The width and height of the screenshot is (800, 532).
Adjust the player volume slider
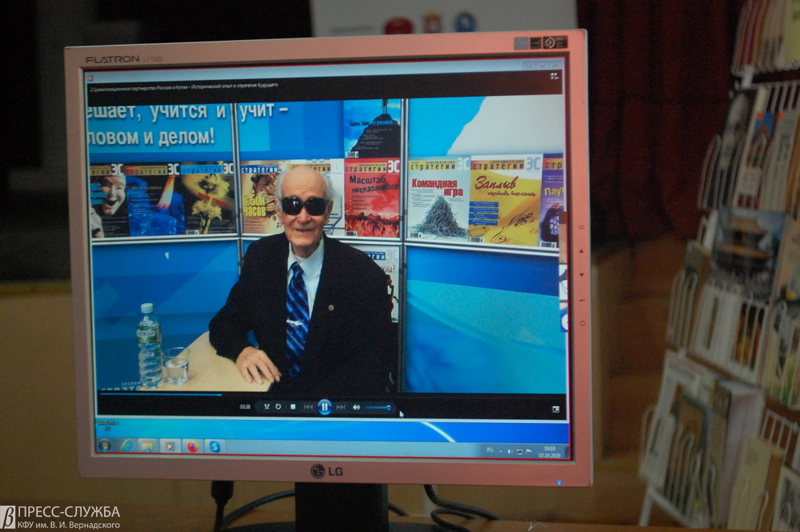pyautogui.click(x=378, y=407)
